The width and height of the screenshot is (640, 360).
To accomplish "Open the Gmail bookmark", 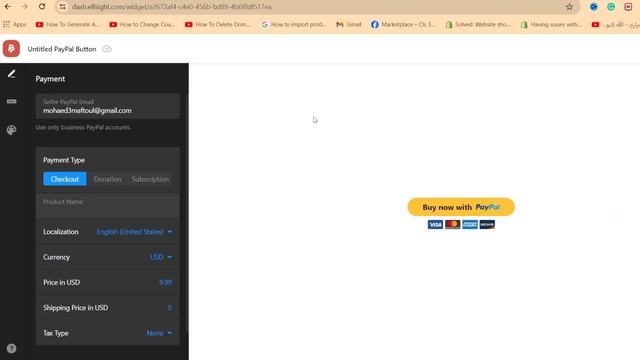I will coord(349,24).
